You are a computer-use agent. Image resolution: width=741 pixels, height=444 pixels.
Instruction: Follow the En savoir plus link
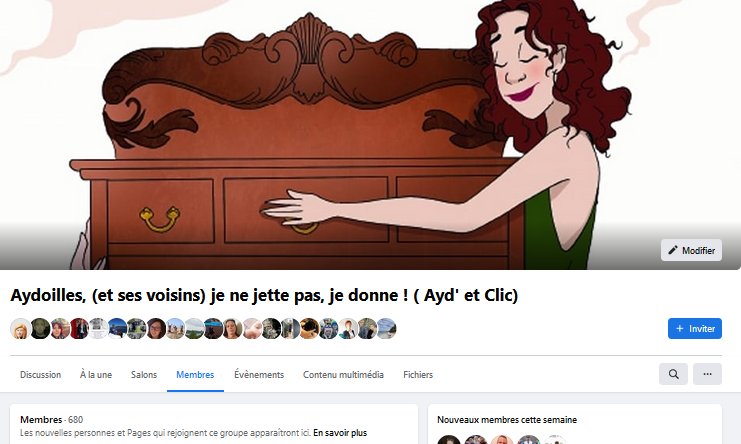[x=340, y=433]
